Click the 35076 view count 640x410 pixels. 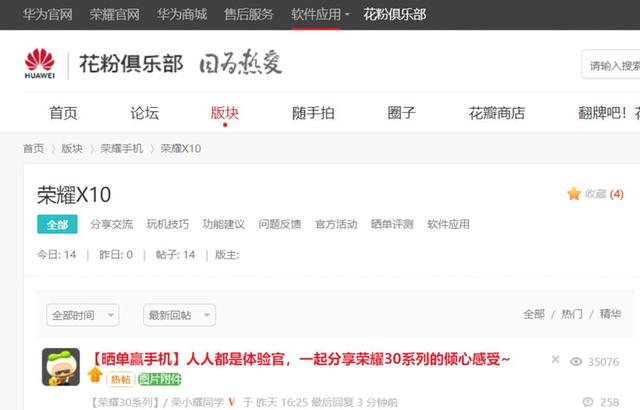(x=603, y=362)
